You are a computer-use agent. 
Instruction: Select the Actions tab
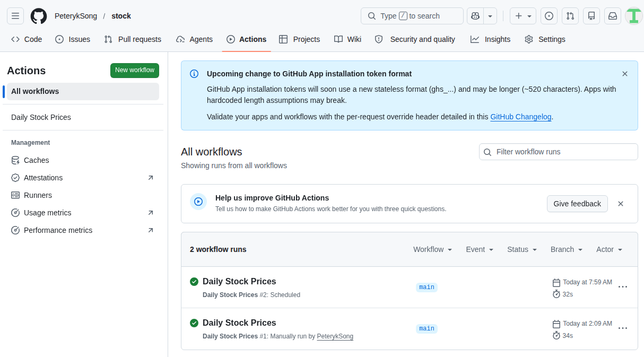pos(246,39)
